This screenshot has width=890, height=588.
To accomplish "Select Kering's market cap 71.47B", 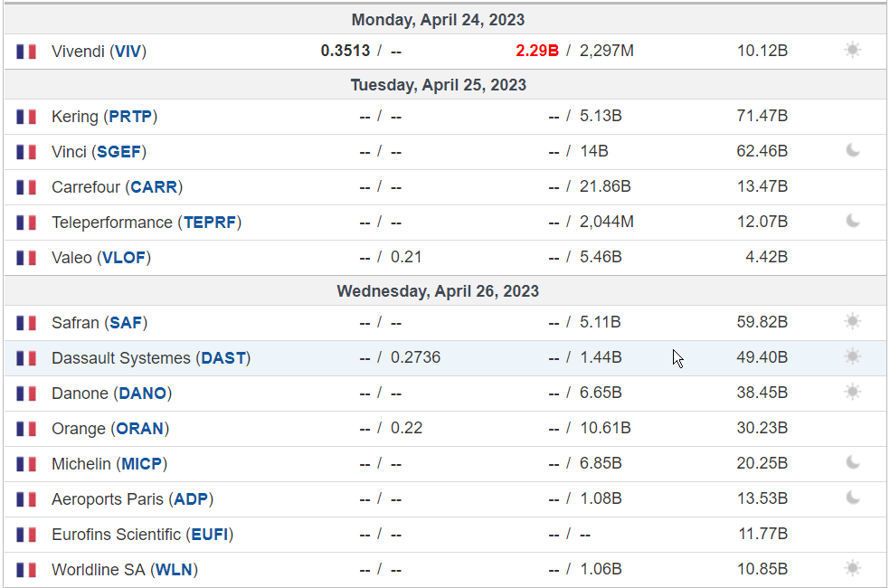I will coord(762,117).
